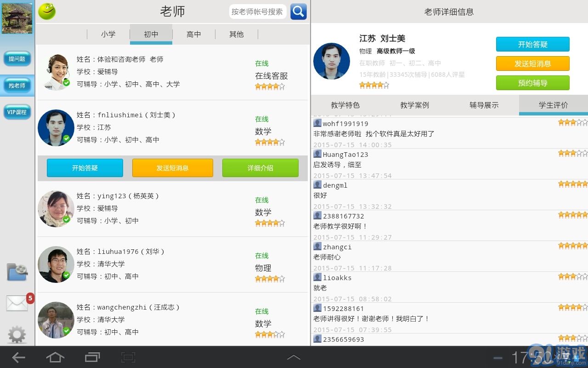Click avatar icon beside lioakks
588x368 pixels.
317,277
